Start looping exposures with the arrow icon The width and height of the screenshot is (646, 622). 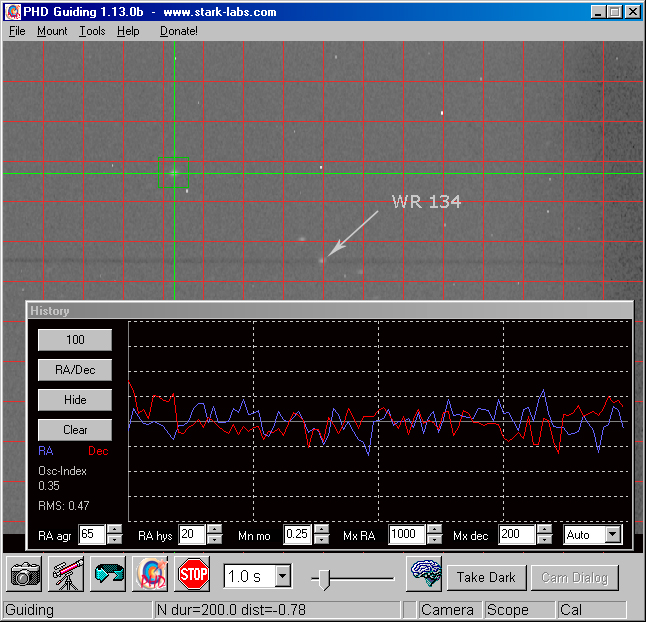(107, 575)
